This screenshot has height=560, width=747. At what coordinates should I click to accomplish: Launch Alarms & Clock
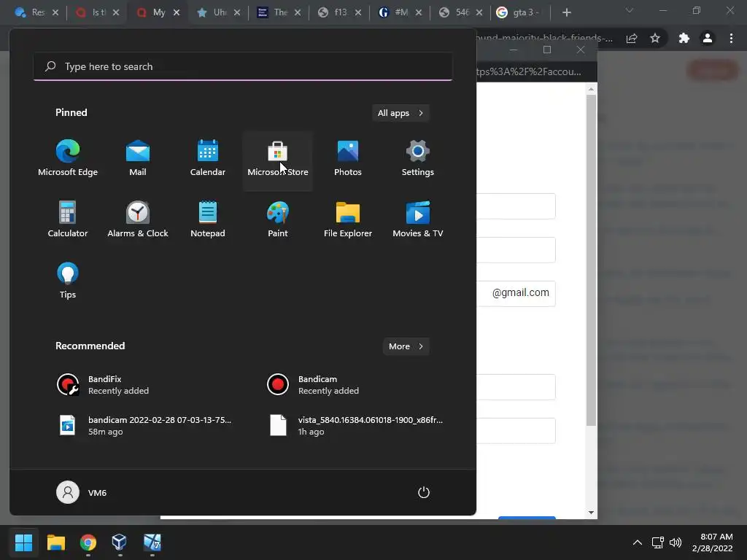(x=138, y=220)
